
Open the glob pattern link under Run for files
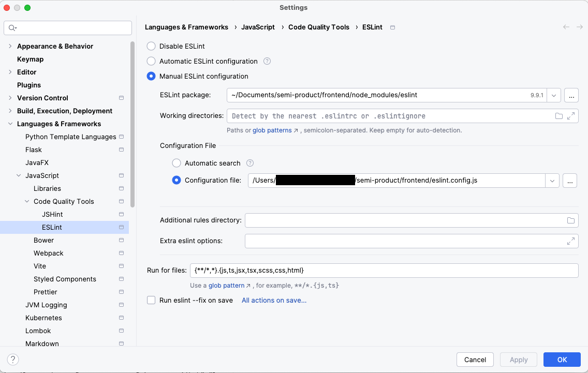pos(227,286)
